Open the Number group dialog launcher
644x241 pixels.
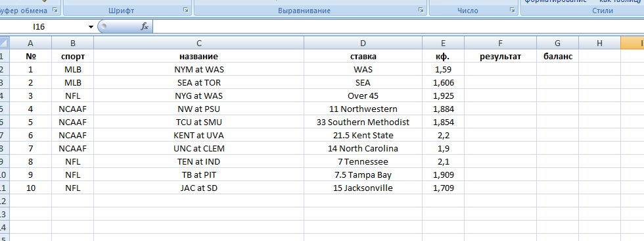512,11
